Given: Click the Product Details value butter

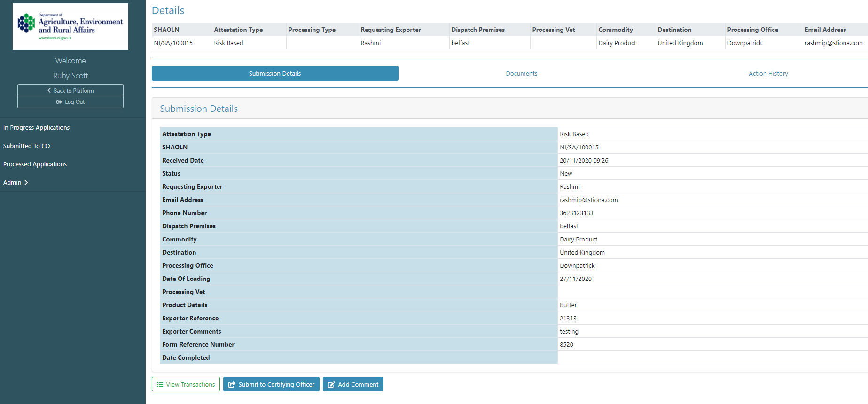Looking at the screenshot, I should pos(568,305).
